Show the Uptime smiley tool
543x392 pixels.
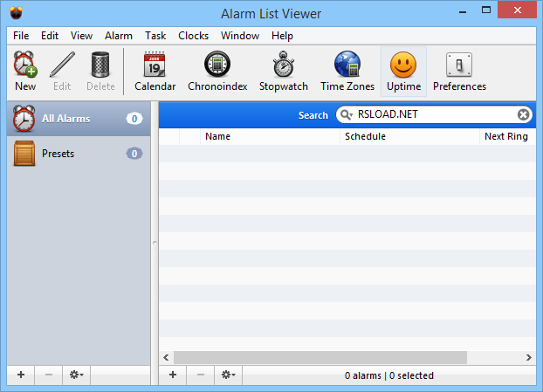tap(403, 71)
